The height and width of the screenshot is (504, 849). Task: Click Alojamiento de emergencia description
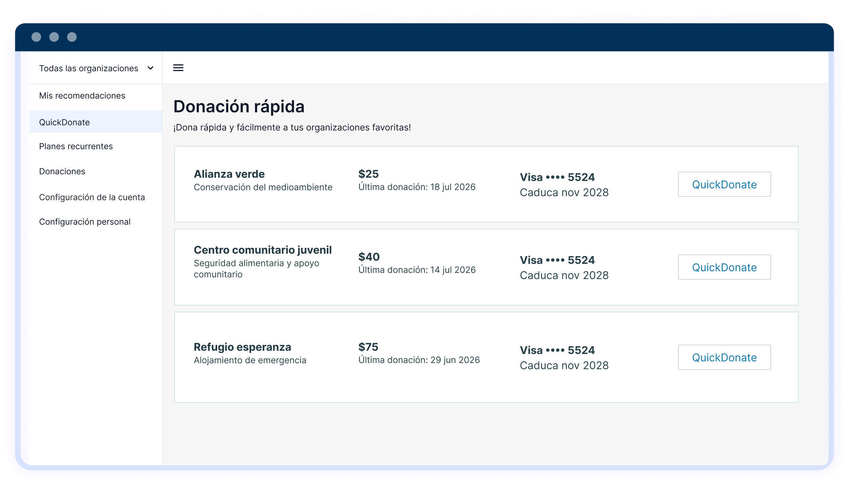pos(250,360)
